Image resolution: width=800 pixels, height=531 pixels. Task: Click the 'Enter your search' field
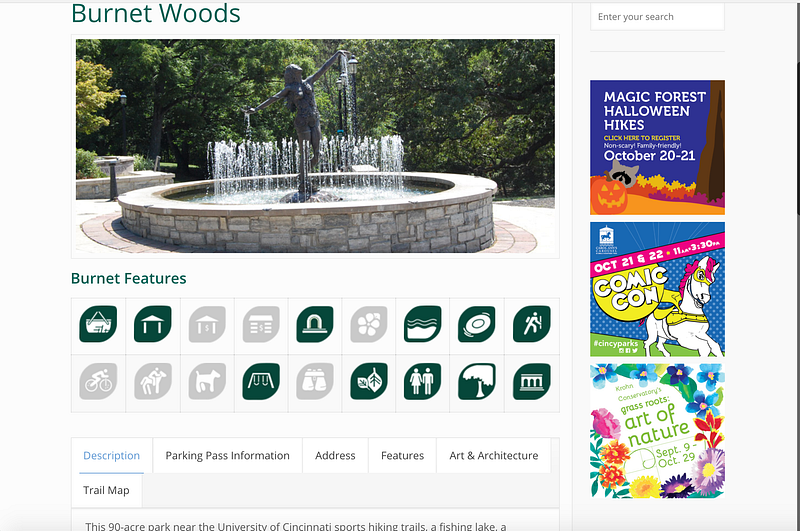pos(657,17)
